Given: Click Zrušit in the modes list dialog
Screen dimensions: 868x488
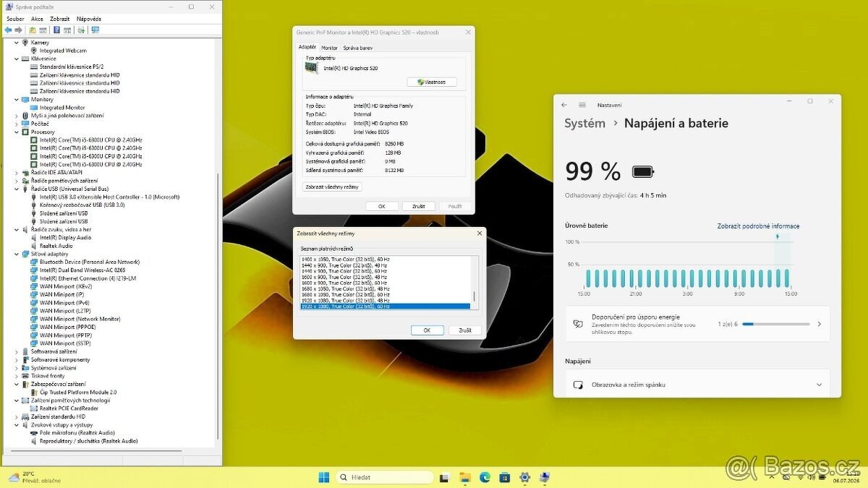Looking at the screenshot, I should tap(465, 330).
